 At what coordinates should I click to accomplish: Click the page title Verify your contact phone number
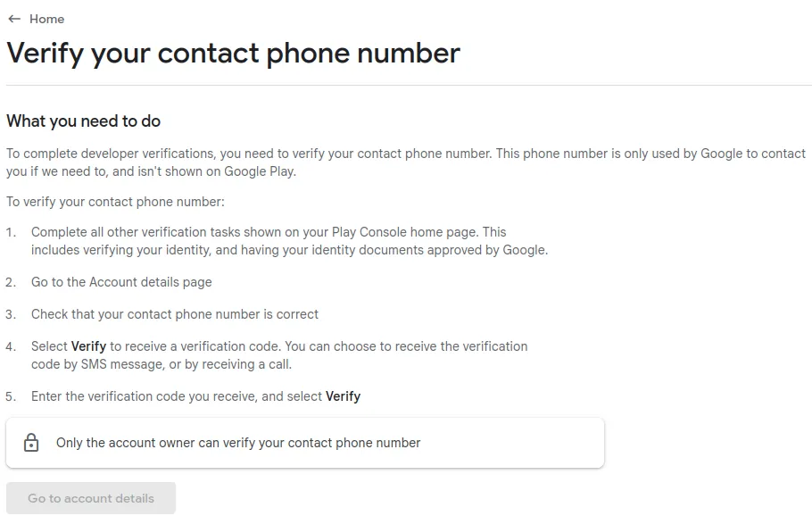[233, 53]
